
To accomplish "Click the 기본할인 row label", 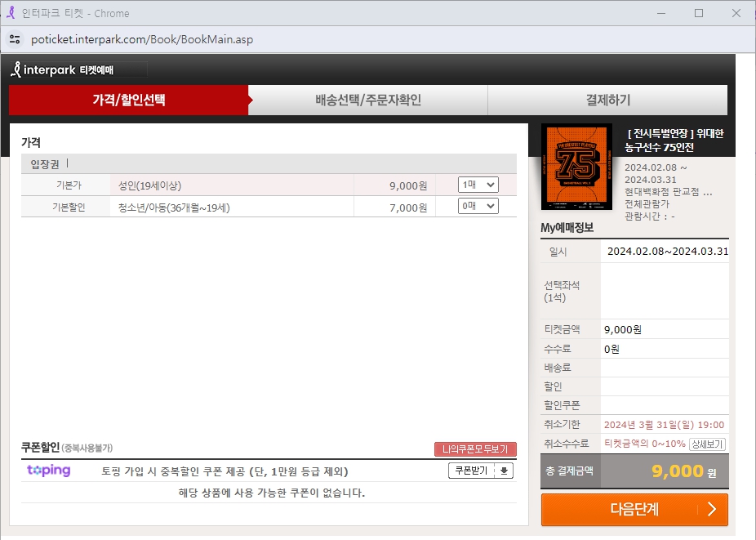I will point(69,208).
